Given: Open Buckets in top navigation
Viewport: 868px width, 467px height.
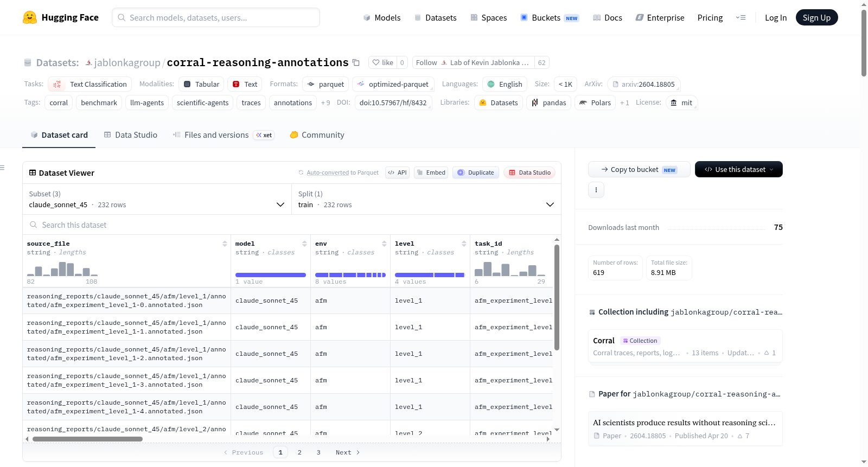Looking at the screenshot, I should [x=550, y=17].
